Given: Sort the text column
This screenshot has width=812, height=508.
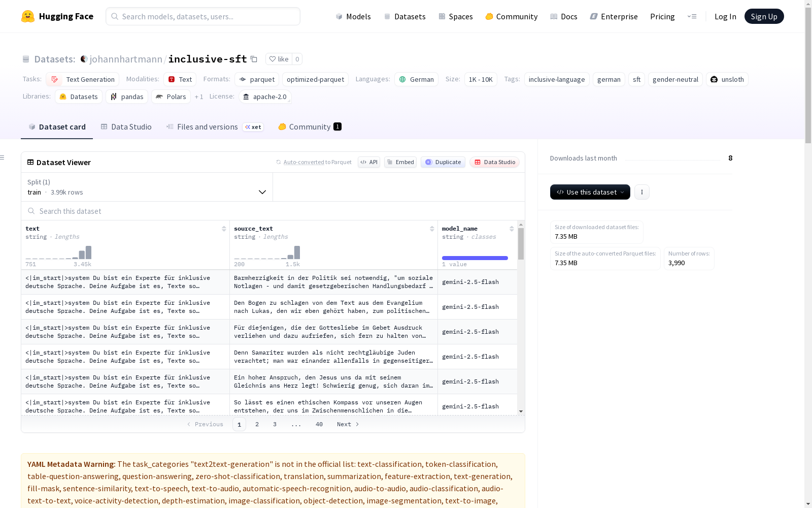Looking at the screenshot, I should tap(224, 229).
